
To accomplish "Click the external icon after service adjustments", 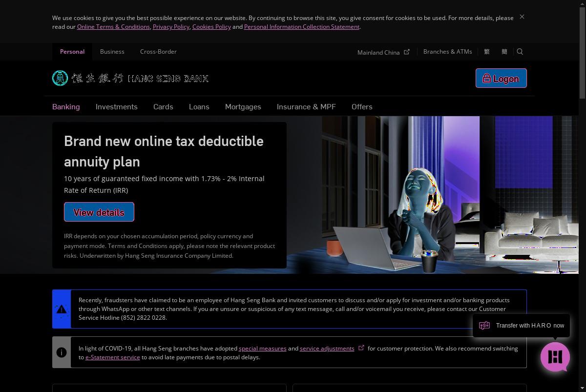I will coord(361,348).
